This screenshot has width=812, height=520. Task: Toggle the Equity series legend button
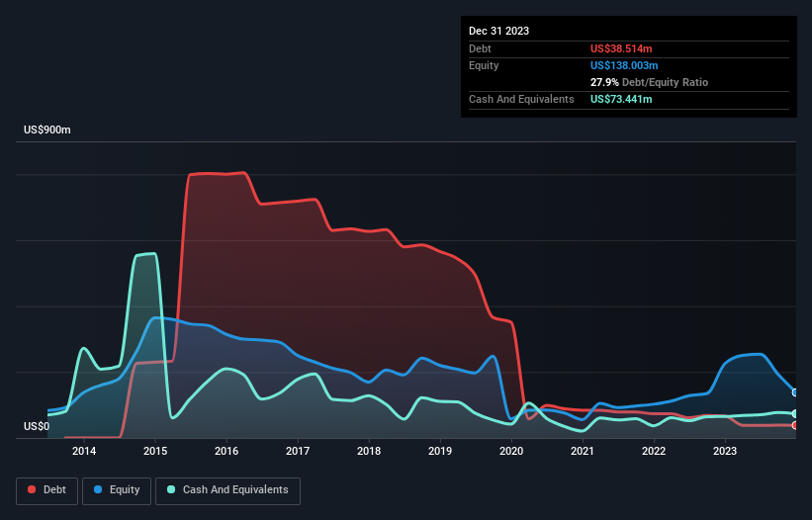[x=117, y=490]
